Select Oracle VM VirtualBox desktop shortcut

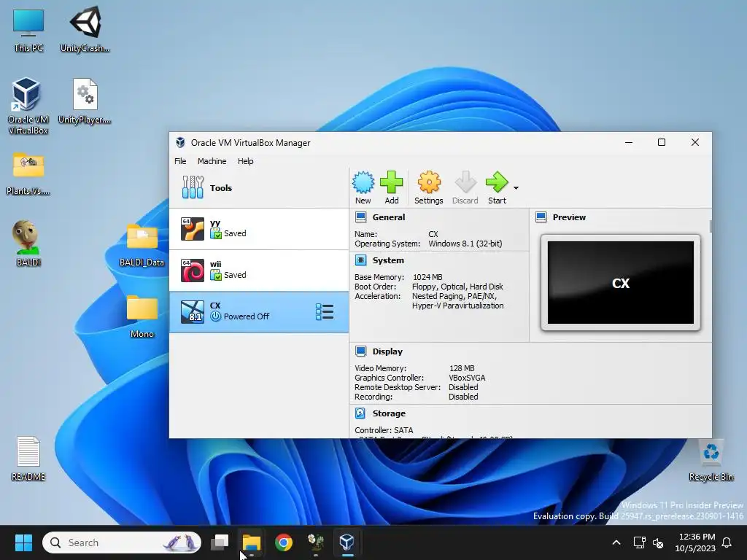(x=28, y=106)
